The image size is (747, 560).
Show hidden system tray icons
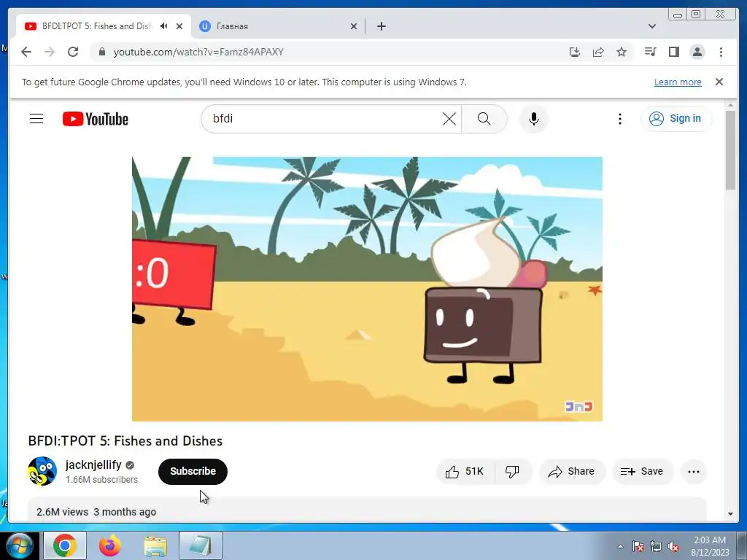pos(620,546)
